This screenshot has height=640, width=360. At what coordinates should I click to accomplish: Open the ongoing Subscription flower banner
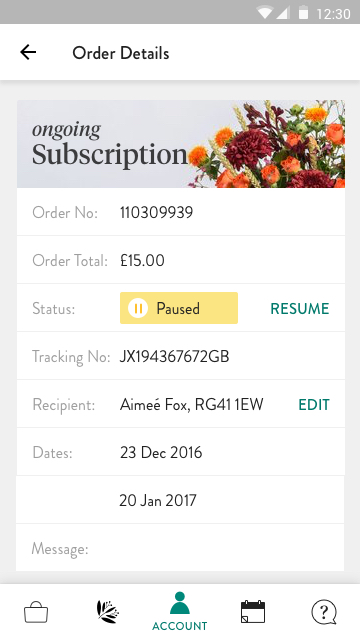click(181, 144)
